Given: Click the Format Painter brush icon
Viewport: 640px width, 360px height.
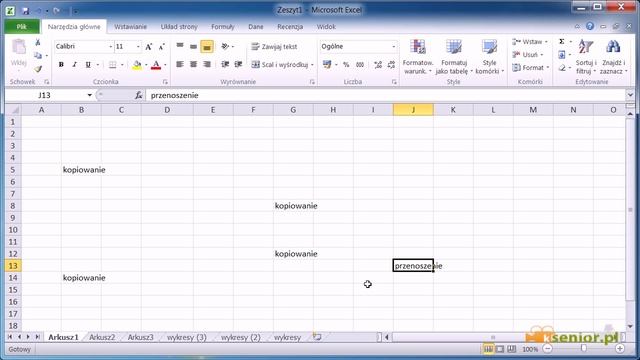Looking at the screenshot, I should point(38,69).
